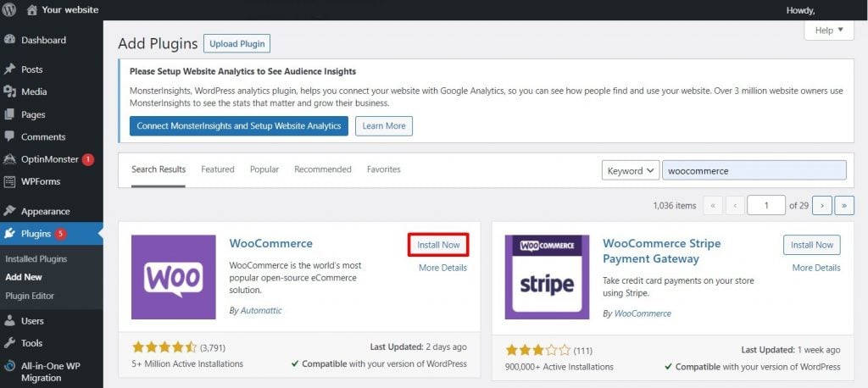Image resolution: width=868 pixels, height=388 pixels.
Task: Go to previous page of results
Action: (x=735, y=205)
